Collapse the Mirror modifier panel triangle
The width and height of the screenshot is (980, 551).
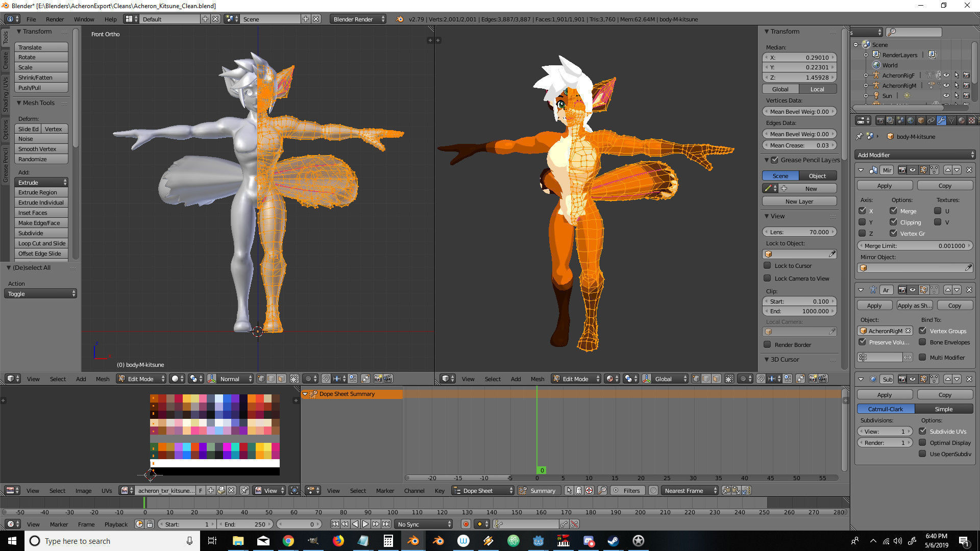[861, 170]
